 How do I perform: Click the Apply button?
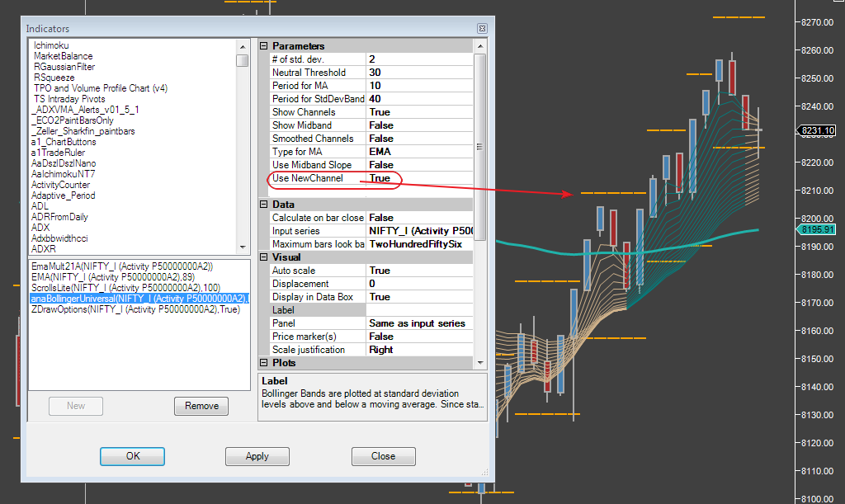pyautogui.click(x=257, y=456)
